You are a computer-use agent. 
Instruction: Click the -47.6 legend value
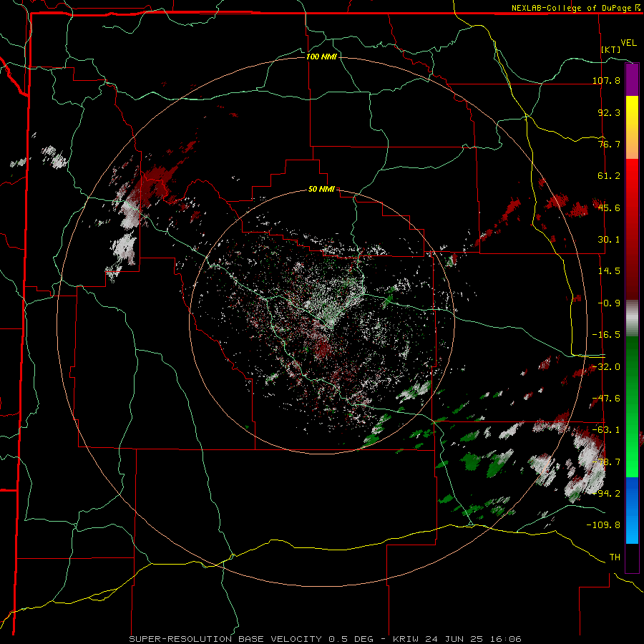(x=606, y=399)
